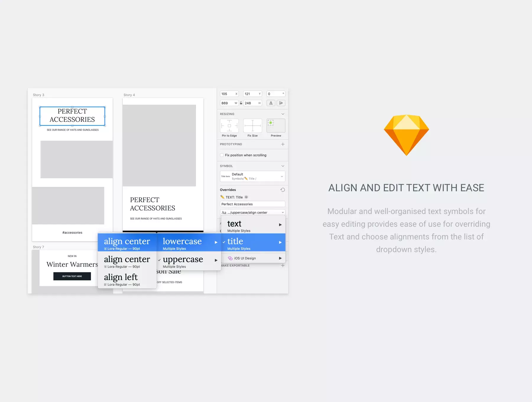Open the Default symbol dropdown
532x402 pixels.
tap(252, 176)
